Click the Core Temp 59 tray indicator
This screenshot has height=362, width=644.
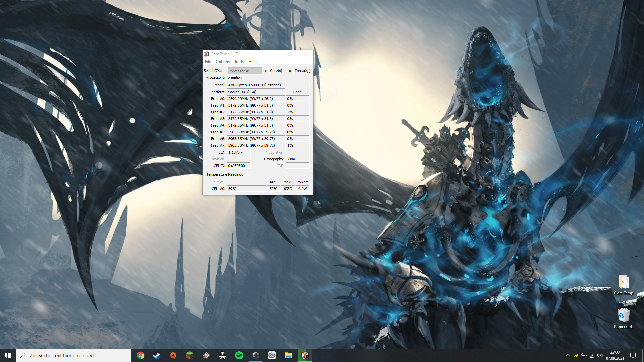point(576,355)
